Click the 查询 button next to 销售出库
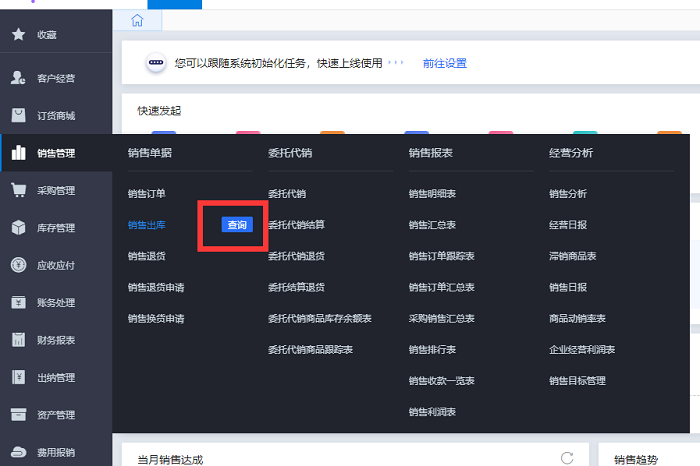The image size is (700, 466). point(237,225)
